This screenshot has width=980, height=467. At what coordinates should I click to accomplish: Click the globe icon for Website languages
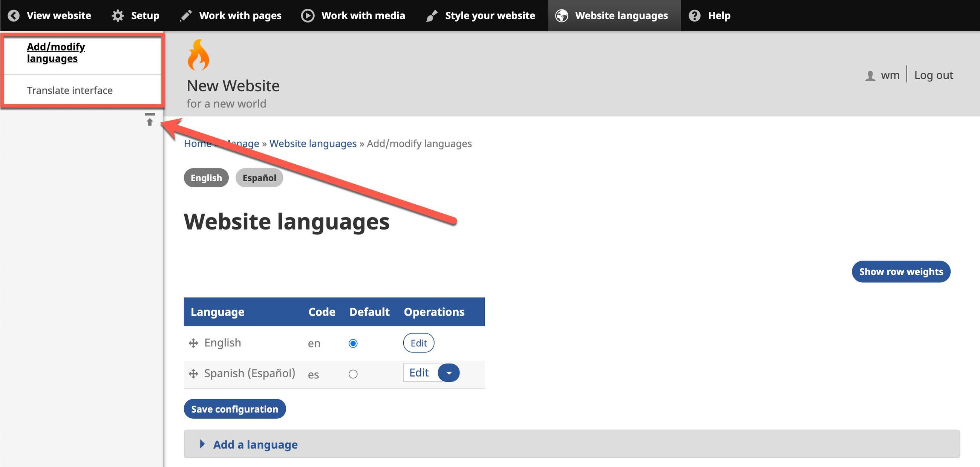tap(562, 15)
